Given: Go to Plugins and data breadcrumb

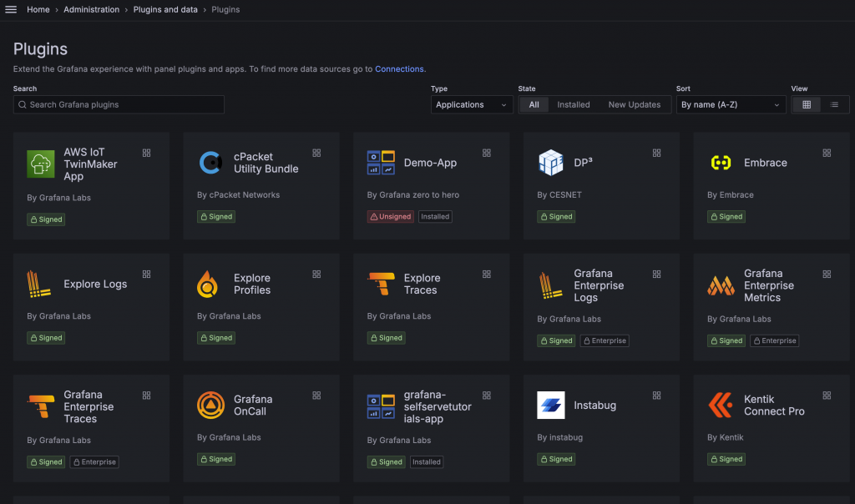Looking at the screenshot, I should (x=165, y=9).
